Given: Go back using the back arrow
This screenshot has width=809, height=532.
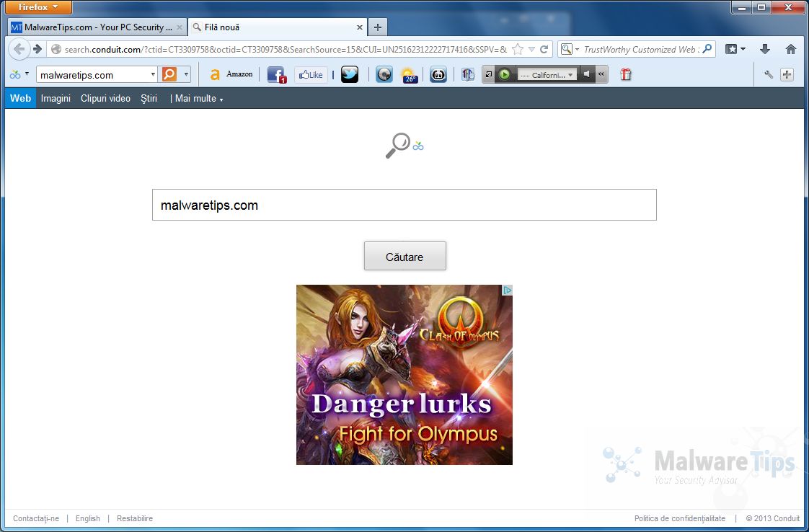Looking at the screenshot, I should pos(19,50).
